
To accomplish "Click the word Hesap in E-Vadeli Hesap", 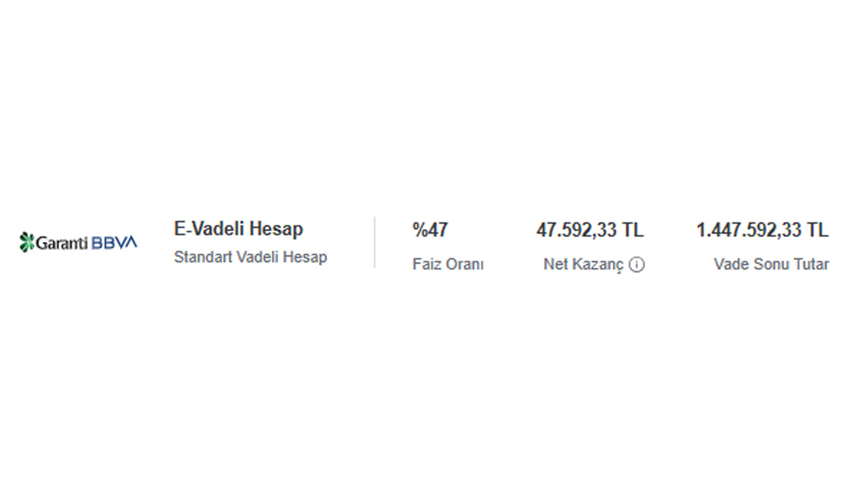I will tap(276, 229).
